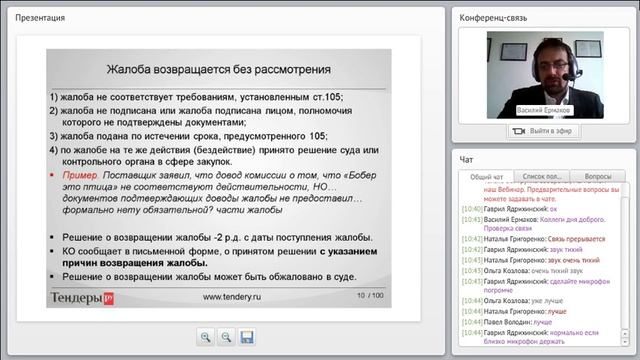Click the red word 'Пример' on slide
Image resolution: width=640 pixels, height=360 pixels.
click(x=80, y=175)
